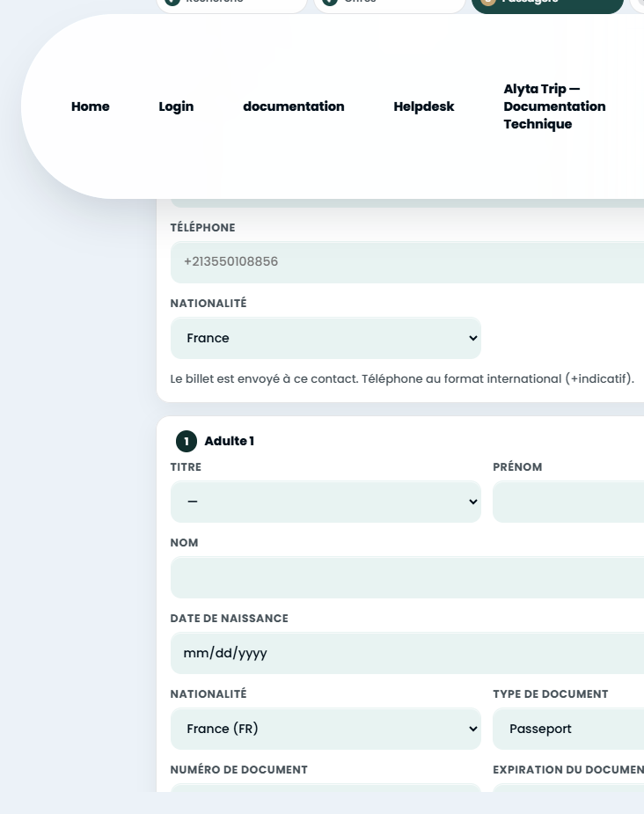Viewport: 644px width, 814px height.
Task: Open the Titre dropdown for Adulte 1
Action: [326, 502]
